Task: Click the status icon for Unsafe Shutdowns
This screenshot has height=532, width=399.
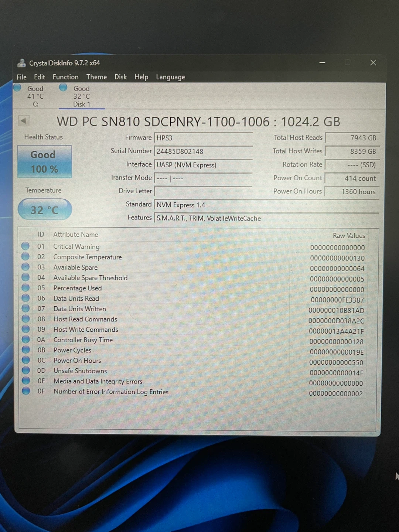Action: [x=25, y=370]
